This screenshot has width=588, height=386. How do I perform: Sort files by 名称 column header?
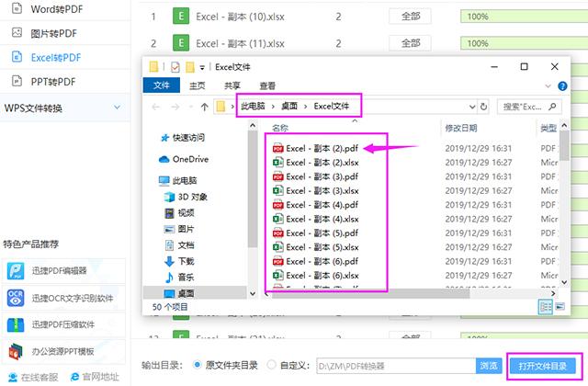(x=280, y=129)
